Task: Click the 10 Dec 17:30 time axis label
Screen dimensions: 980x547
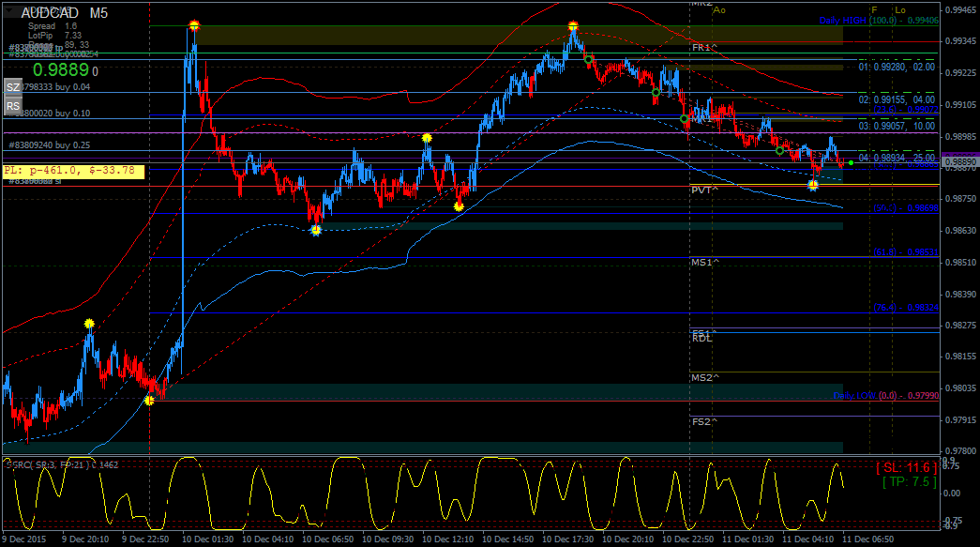Action: point(567,539)
